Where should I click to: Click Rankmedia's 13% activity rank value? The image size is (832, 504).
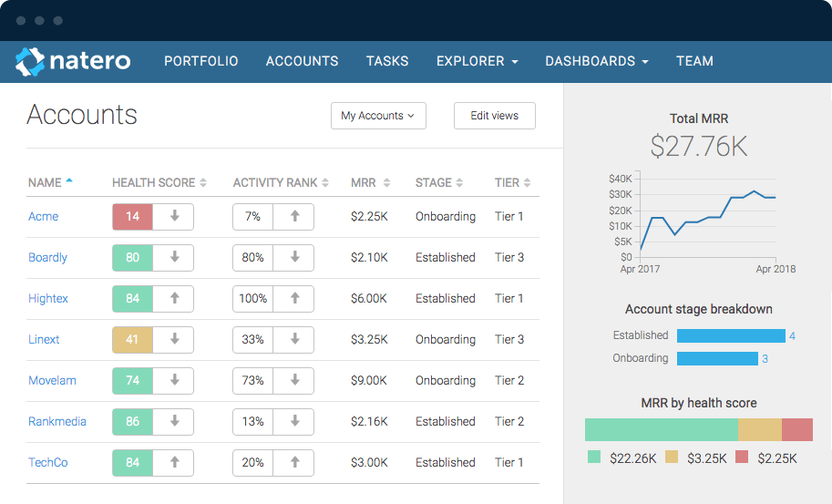253,421
